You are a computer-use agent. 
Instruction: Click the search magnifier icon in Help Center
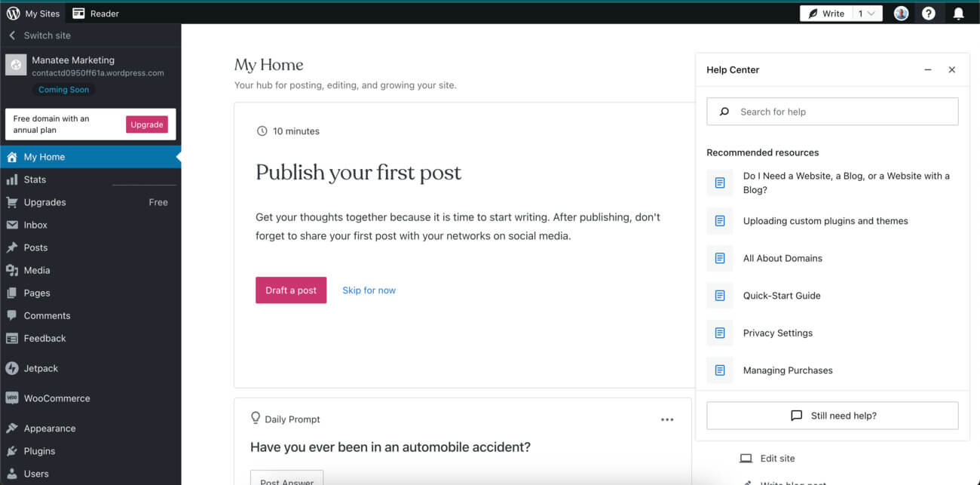click(x=724, y=112)
